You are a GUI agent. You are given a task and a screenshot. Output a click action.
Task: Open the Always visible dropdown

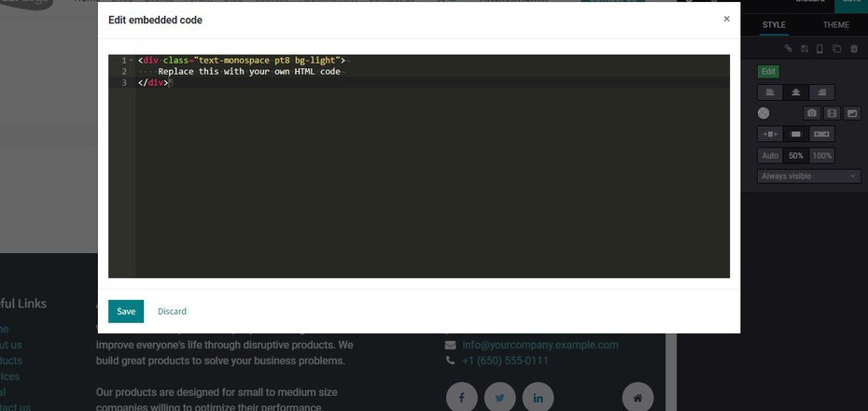click(x=809, y=177)
